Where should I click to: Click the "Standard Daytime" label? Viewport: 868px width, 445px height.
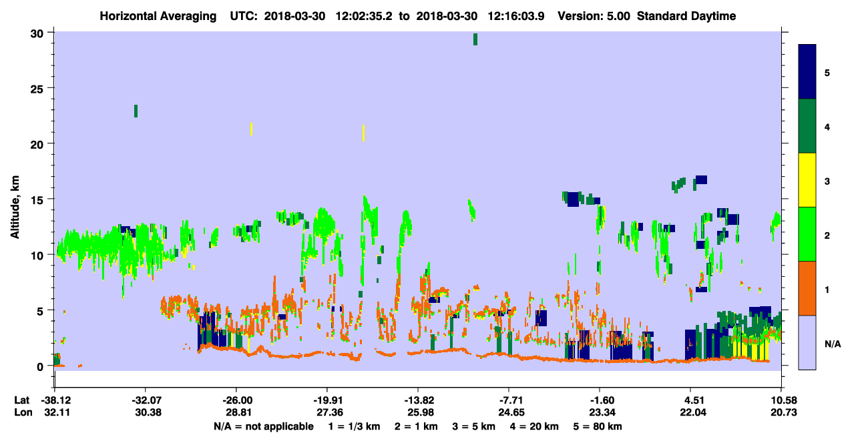[686, 17]
